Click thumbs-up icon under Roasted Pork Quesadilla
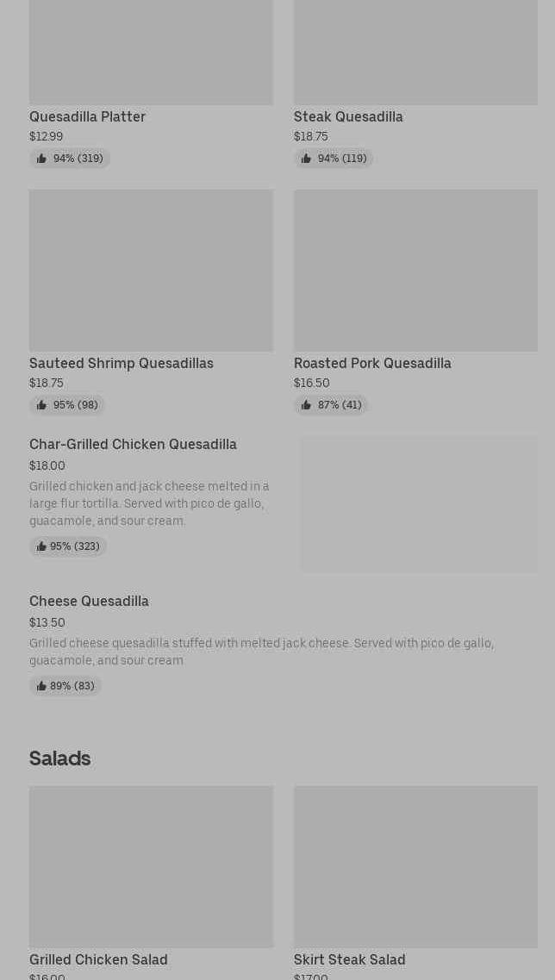 [306, 405]
